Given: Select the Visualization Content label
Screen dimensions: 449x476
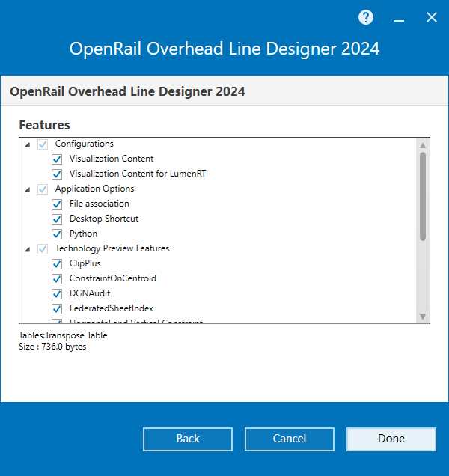Looking at the screenshot, I should click(112, 159).
